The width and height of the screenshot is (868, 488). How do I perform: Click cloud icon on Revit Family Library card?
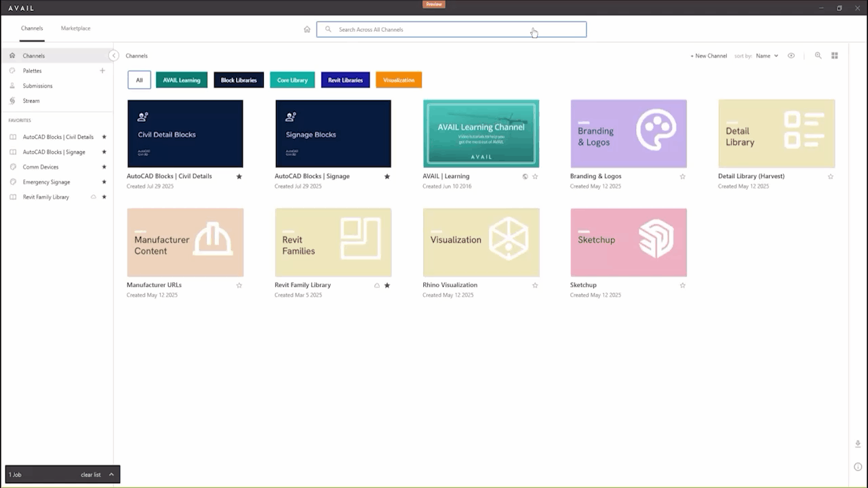(x=377, y=285)
